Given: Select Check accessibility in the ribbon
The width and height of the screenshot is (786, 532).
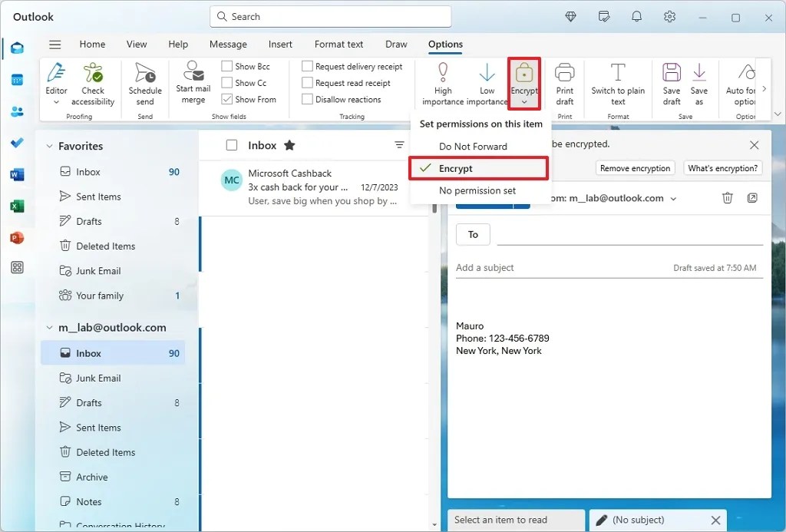Looking at the screenshot, I should tap(94, 84).
